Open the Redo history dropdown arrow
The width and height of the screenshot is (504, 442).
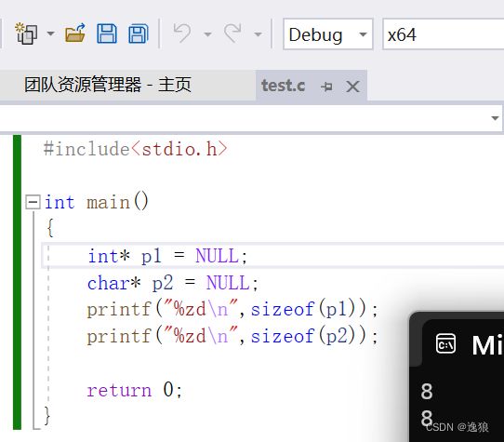(x=258, y=34)
